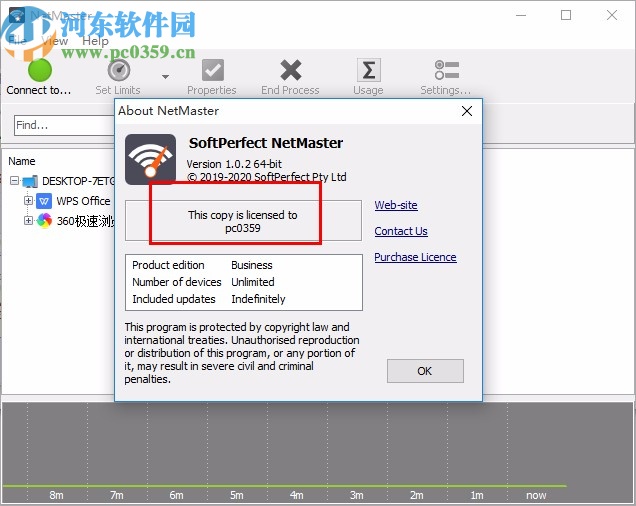Click the 8m marker on the timeline
The image size is (636, 506).
(x=56, y=495)
